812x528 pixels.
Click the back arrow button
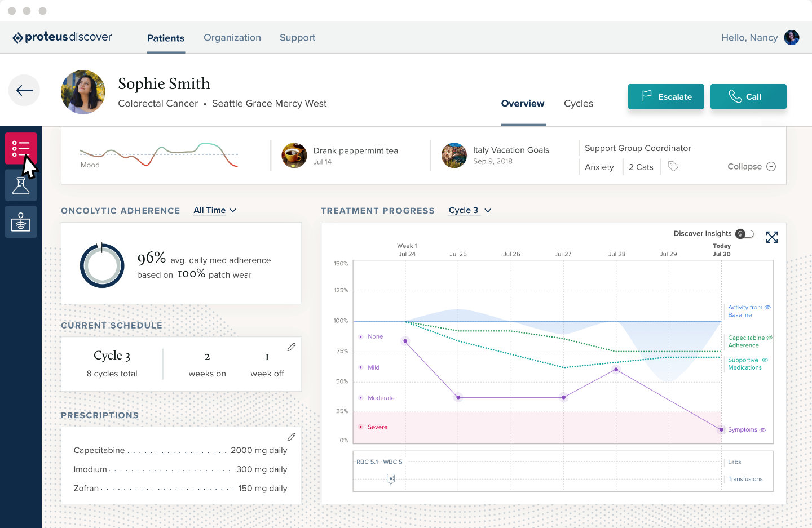tap(24, 90)
